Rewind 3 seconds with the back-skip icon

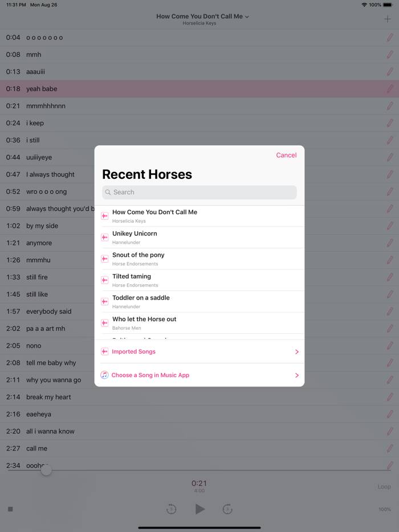pos(171,509)
